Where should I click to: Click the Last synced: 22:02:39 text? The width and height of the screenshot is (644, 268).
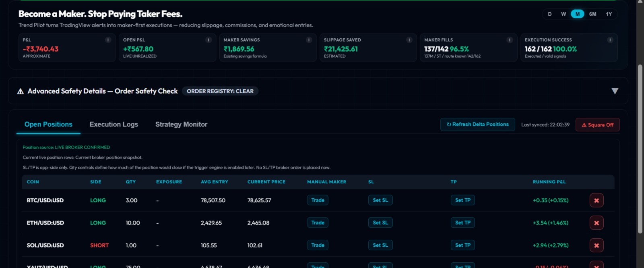click(545, 125)
